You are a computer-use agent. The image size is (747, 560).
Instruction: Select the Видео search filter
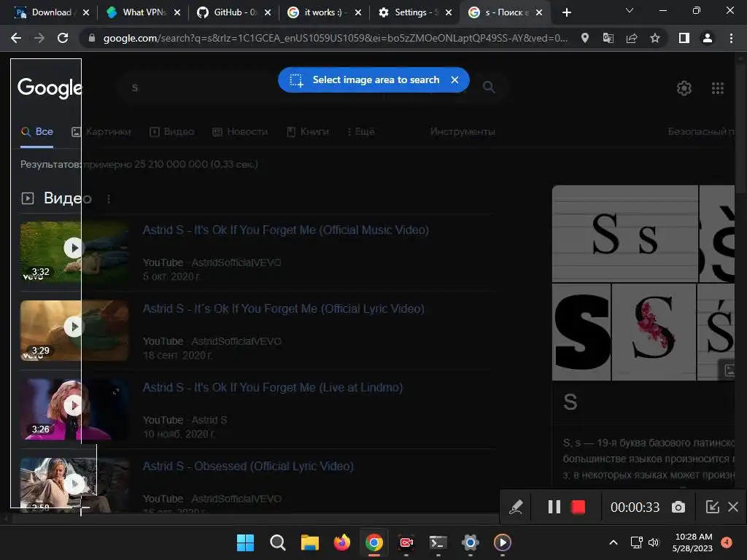[172, 132]
